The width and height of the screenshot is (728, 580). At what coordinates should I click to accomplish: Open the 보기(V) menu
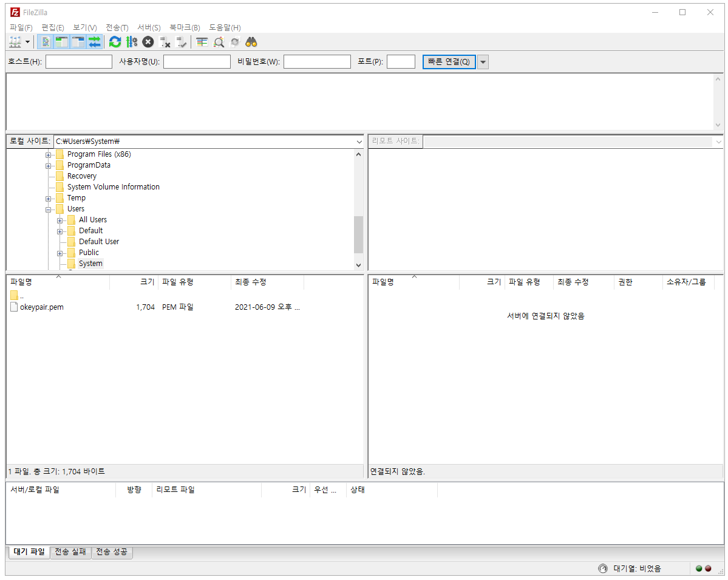point(85,27)
